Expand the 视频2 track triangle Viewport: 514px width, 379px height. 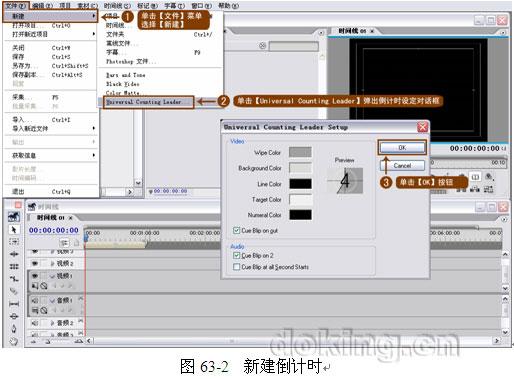[52, 263]
